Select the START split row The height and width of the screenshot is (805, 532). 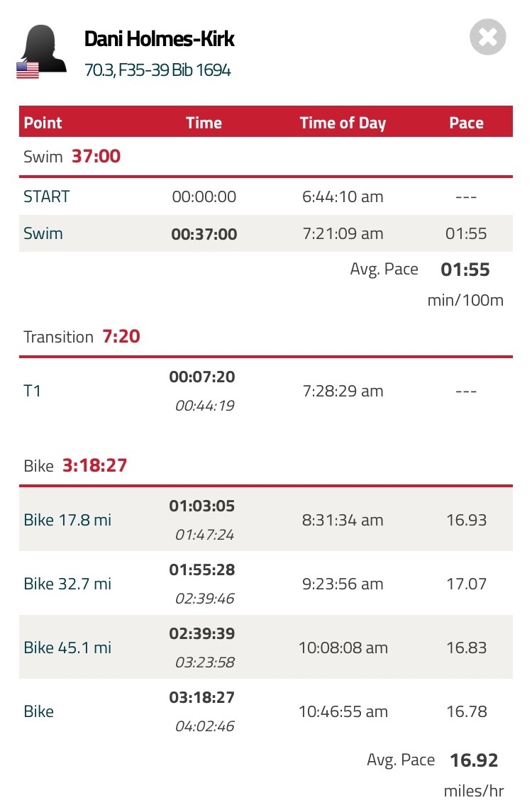pyautogui.click(x=266, y=196)
